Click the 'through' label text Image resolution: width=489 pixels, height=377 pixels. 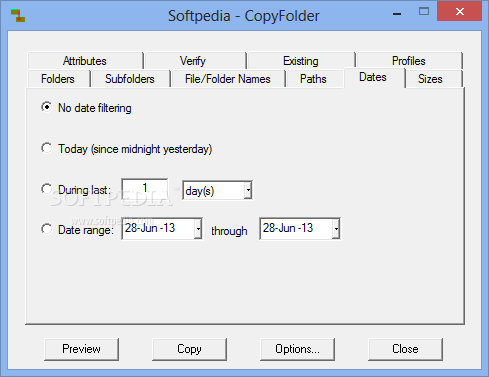pos(229,231)
